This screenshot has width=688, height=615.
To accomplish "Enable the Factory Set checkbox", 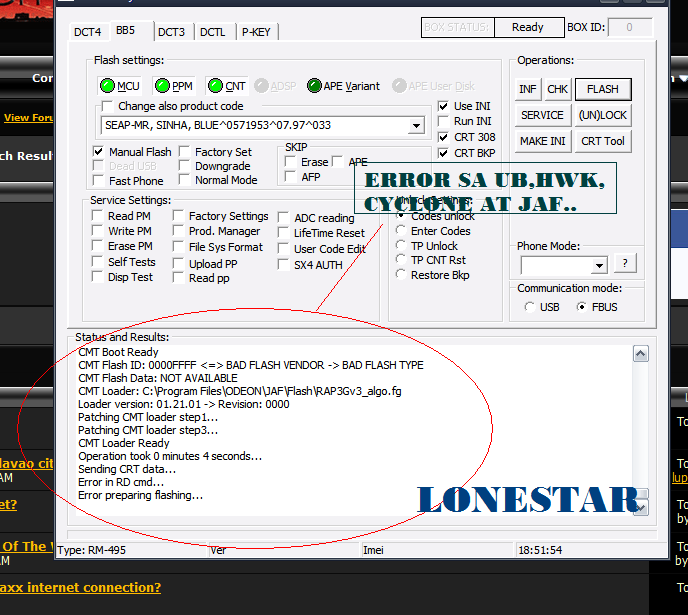I will (186, 152).
